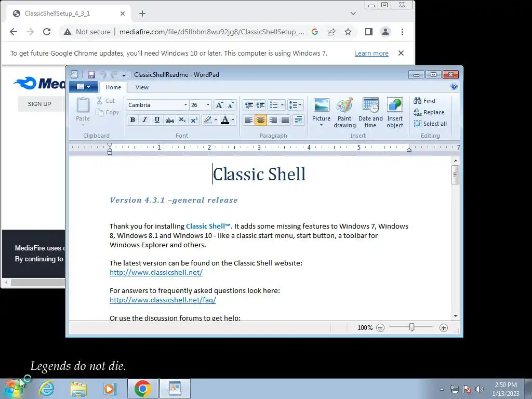Image resolution: width=532 pixels, height=399 pixels.
Task: Open a new Chrome tab
Action: 142,14
